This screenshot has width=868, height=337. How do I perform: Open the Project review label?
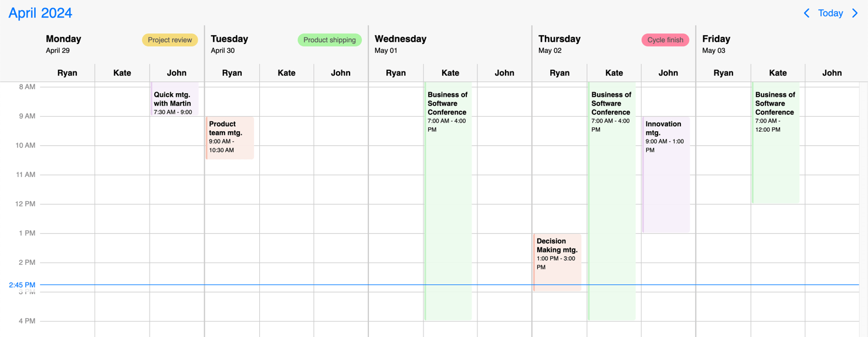pos(169,40)
